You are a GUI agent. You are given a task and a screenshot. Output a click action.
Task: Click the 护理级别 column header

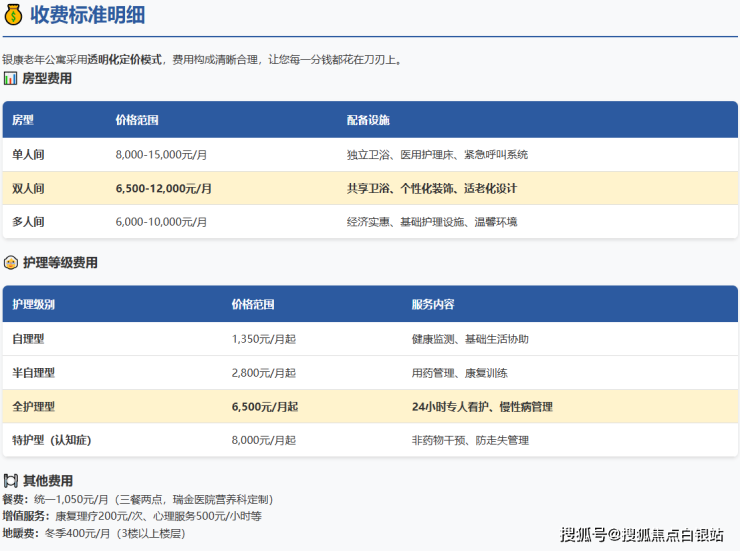(34, 305)
